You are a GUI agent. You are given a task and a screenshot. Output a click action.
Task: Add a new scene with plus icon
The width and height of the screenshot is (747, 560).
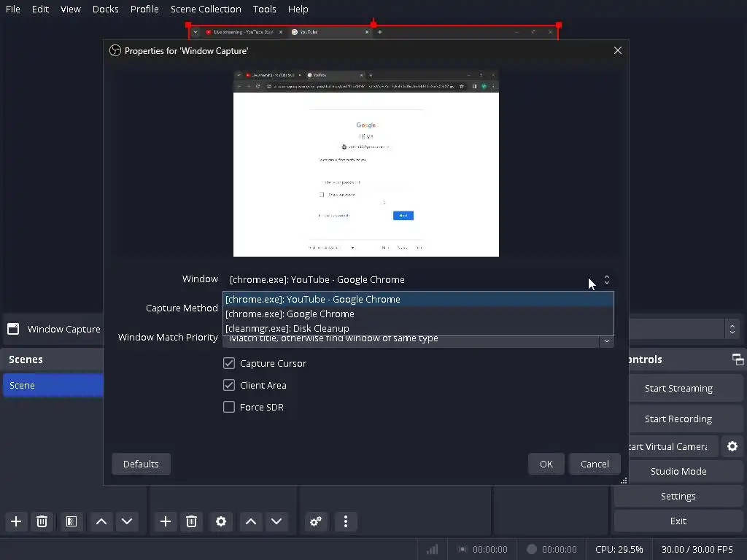tap(16, 521)
